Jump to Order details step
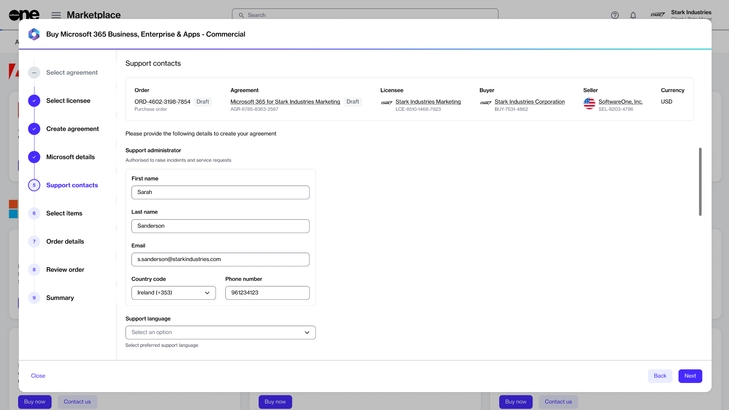The height and width of the screenshot is (410, 729). (x=65, y=241)
